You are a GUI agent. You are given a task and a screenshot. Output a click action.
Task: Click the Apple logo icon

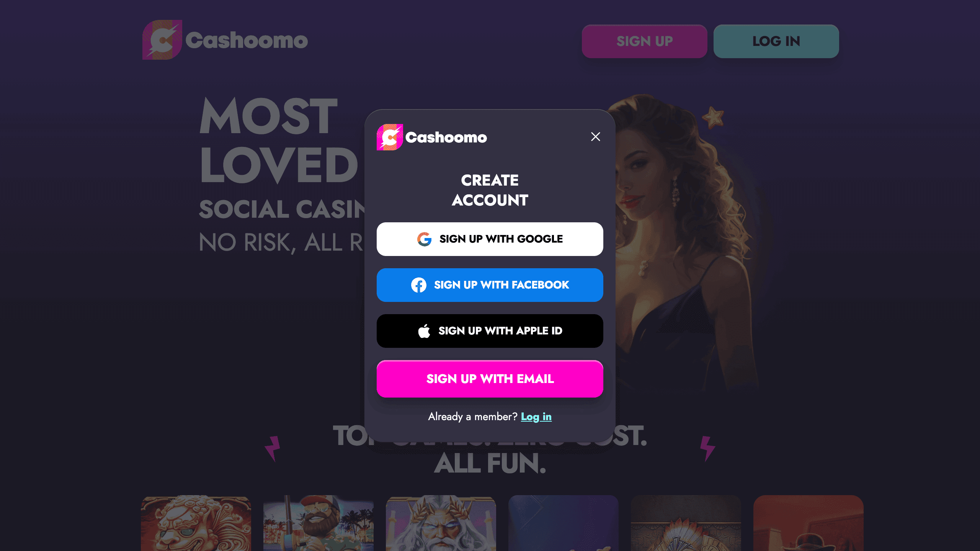424,331
